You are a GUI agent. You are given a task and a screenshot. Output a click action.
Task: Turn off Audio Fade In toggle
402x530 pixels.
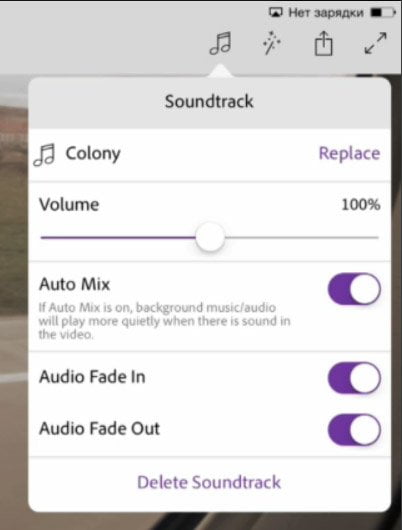(354, 378)
